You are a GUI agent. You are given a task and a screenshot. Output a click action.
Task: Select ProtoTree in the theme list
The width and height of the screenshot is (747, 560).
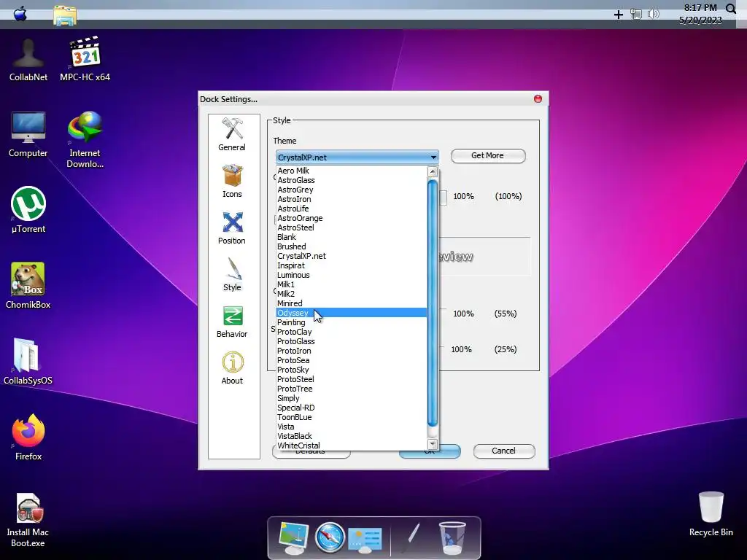(352, 389)
